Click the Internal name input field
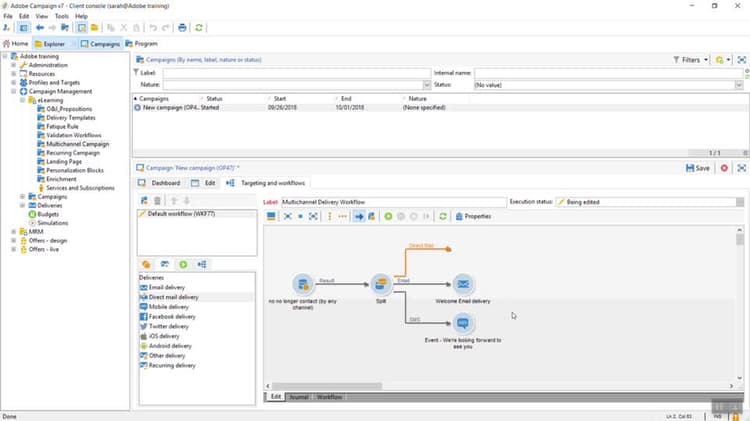The height and width of the screenshot is (421, 750). [608, 73]
